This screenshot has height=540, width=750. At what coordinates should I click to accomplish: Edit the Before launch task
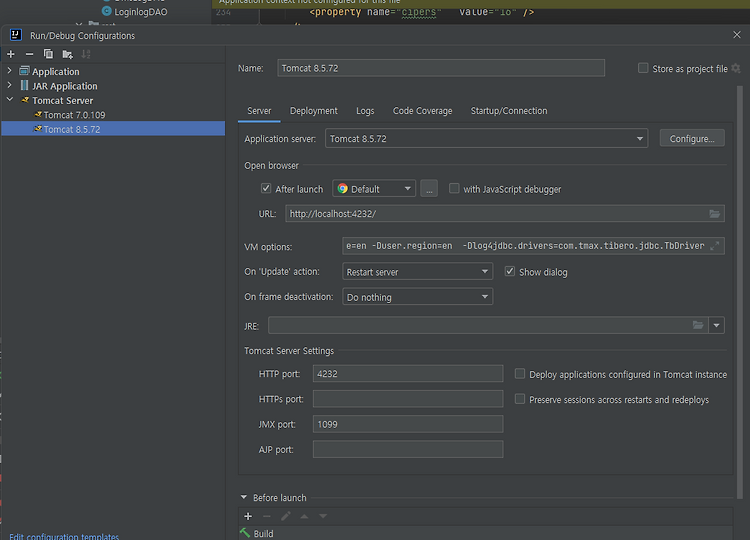click(286, 516)
